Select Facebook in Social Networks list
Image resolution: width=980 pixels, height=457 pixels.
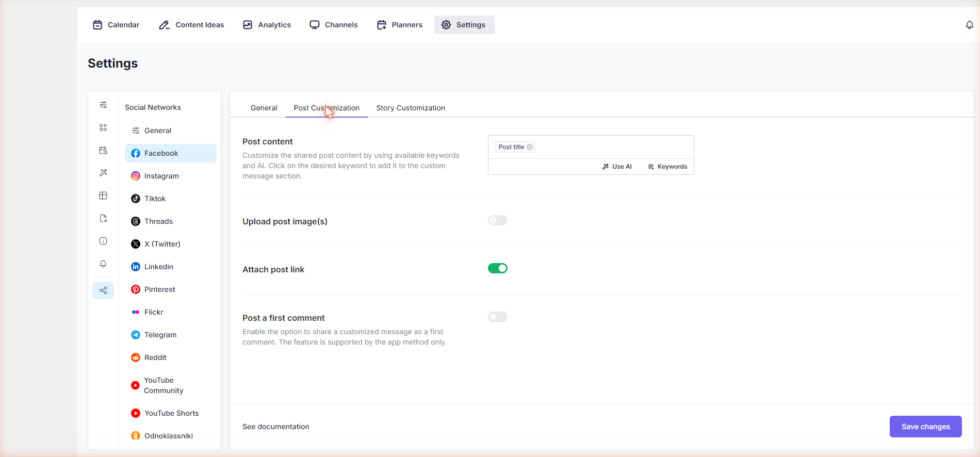click(x=170, y=153)
